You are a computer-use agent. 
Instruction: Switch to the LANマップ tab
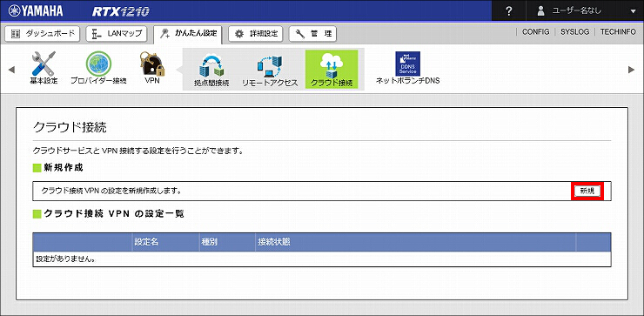pos(117,34)
